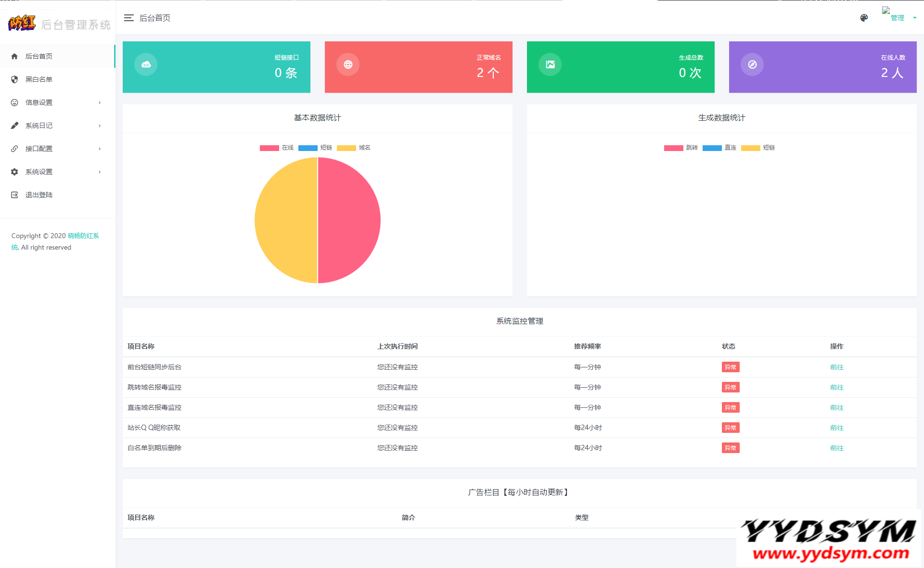Click the 广告栏目【每小时自动更新】 panel title

click(520, 492)
